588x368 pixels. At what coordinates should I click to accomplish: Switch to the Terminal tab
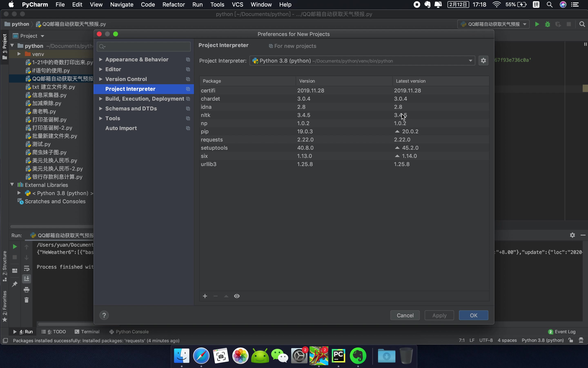87,331
